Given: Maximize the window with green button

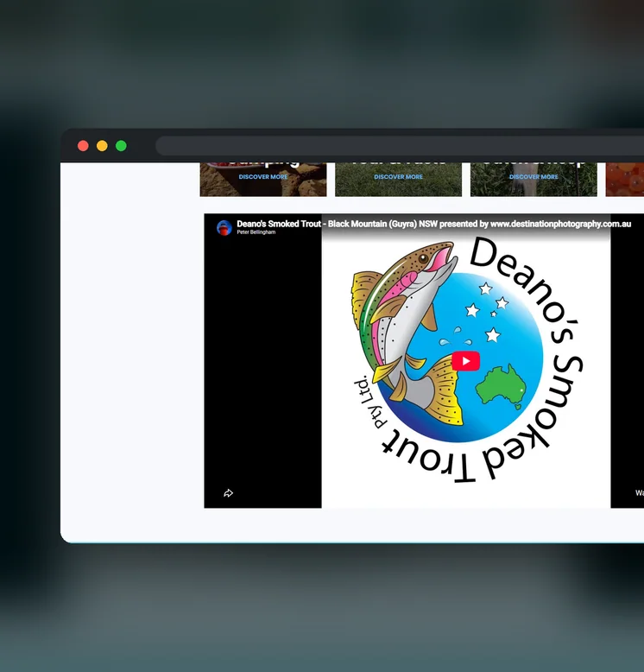Looking at the screenshot, I should (121, 146).
